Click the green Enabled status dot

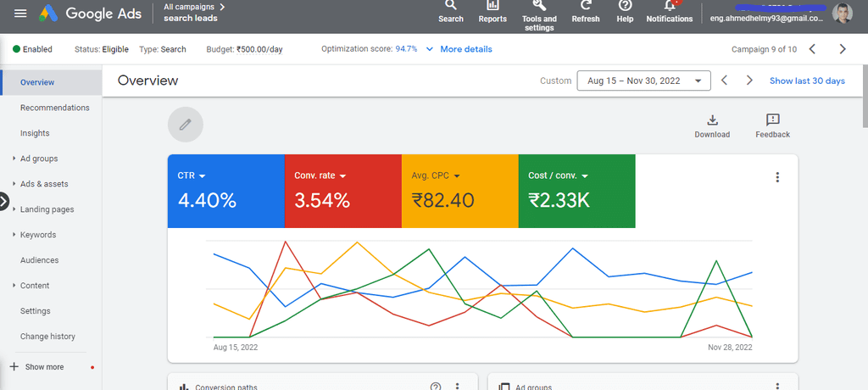click(x=17, y=49)
